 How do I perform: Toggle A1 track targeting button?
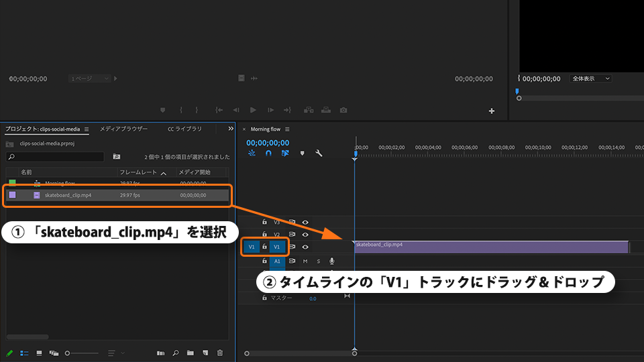pos(277,261)
